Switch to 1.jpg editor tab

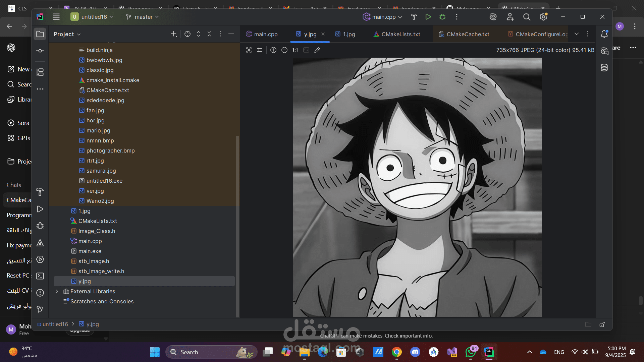345,34
